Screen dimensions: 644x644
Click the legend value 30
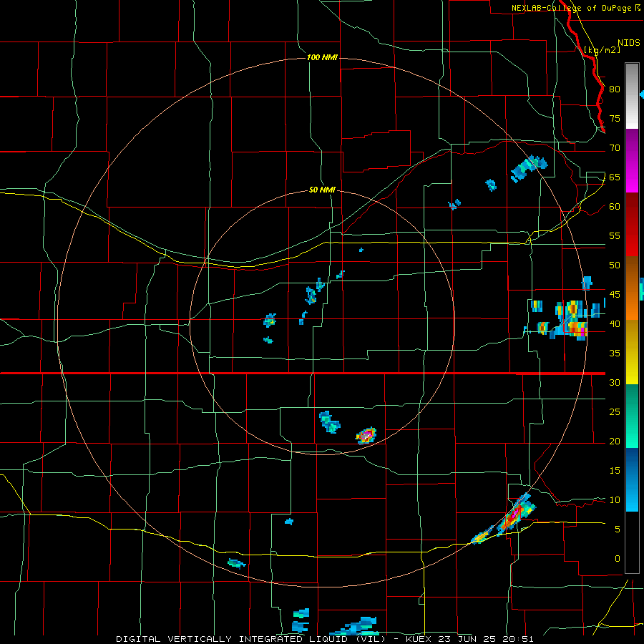pos(615,383)
